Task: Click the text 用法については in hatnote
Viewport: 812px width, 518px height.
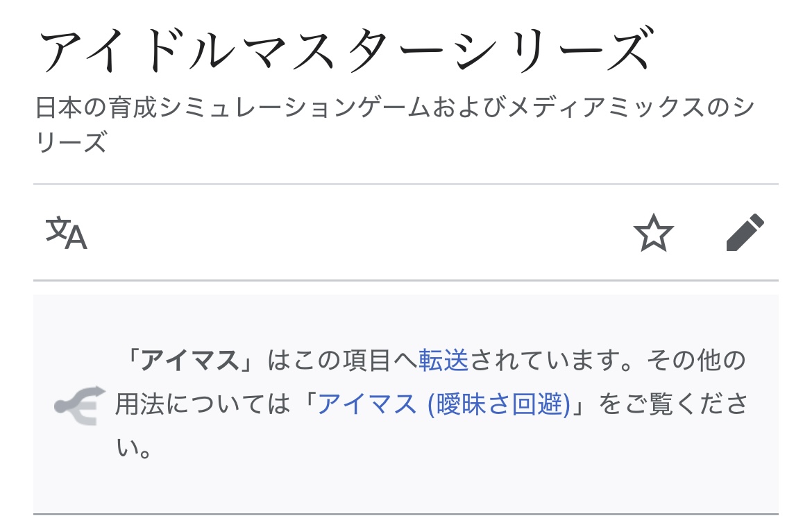Action: point(201,404)
